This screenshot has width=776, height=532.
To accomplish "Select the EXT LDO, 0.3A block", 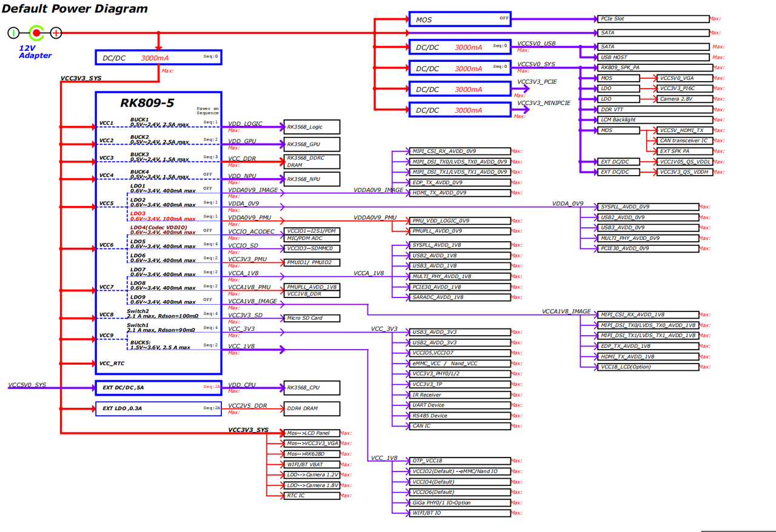I will click(x=158, y=408).
